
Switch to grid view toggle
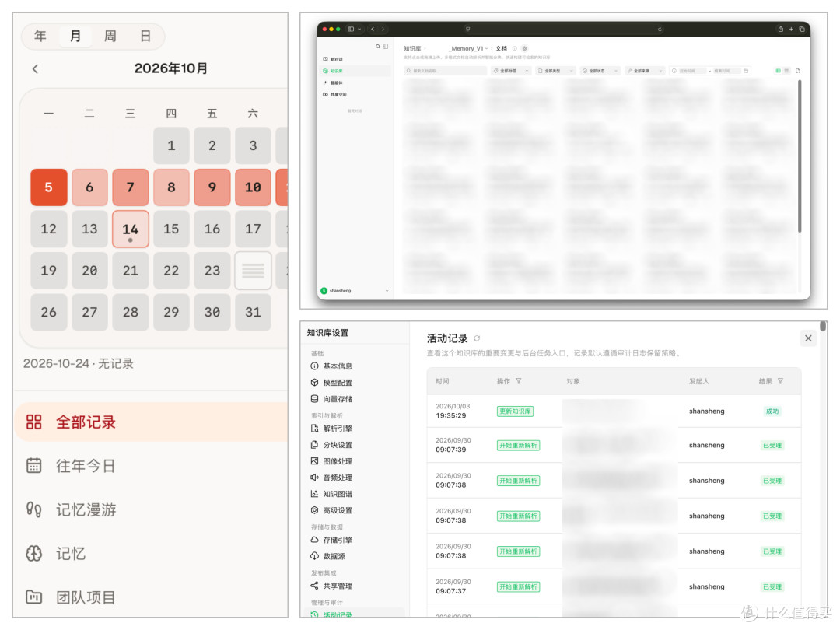point(778,71)
